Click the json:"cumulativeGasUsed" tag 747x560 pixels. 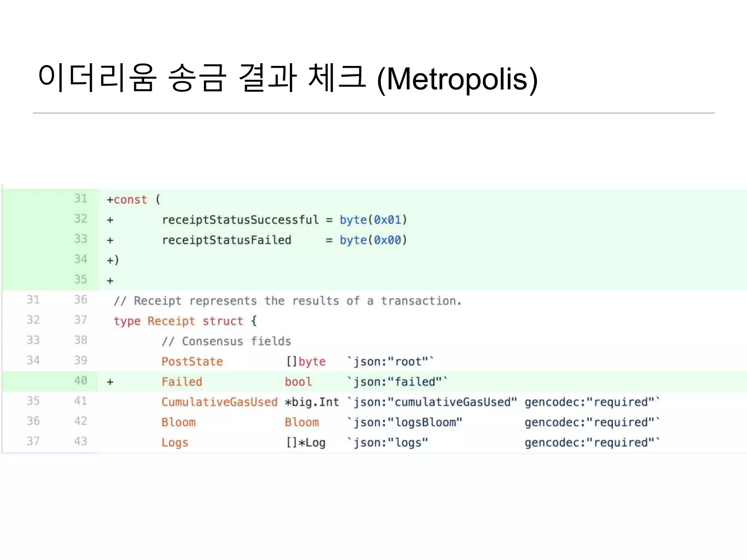click(x=433, y=402)
